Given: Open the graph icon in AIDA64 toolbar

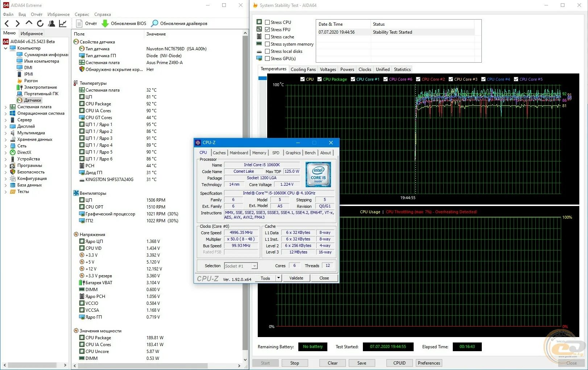Looking at the screenshot, I should tap(63, 24).
